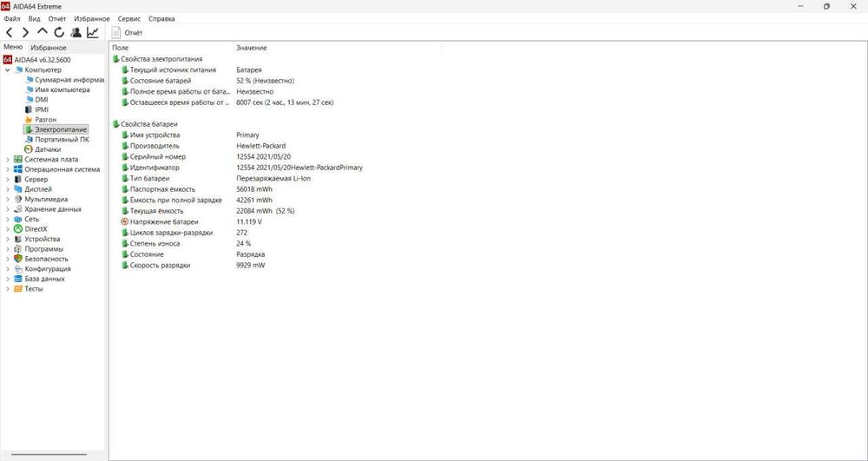Screen dimensions: 868x461
Task: Go back with the left arrow toolbar icon
Action: [9, 33]
